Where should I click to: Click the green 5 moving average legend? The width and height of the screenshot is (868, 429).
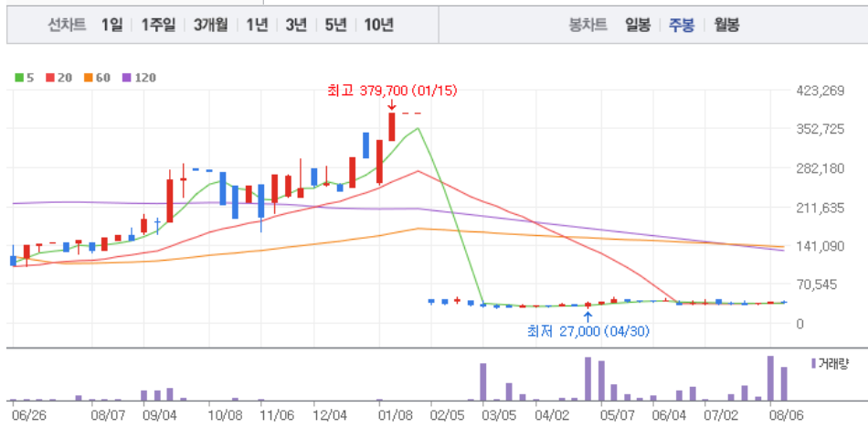25,78
